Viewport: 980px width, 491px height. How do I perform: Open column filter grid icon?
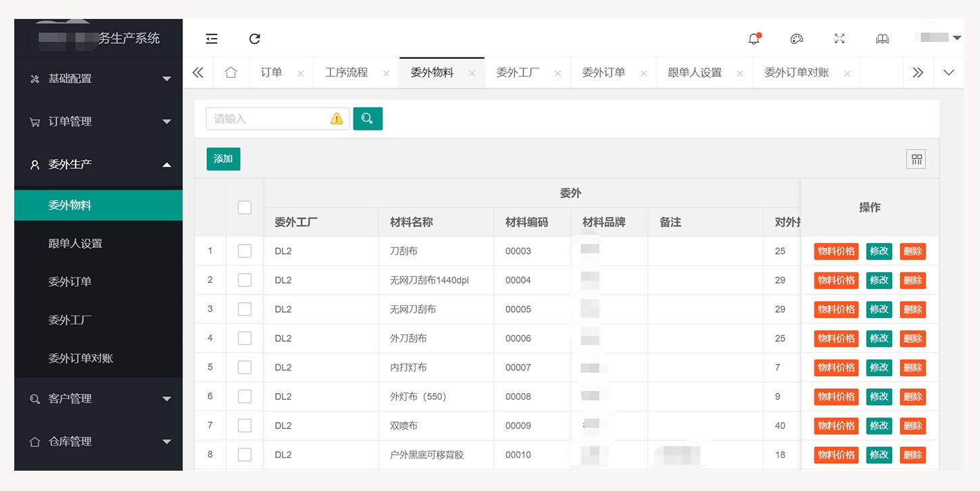pyautogui.click(x=916, y=159)
